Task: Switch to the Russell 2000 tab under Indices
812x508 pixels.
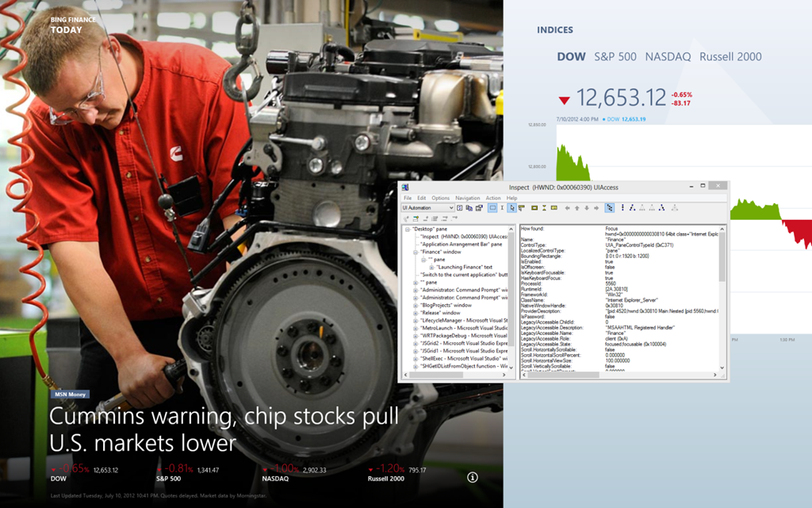Action: tap(730, 56)
